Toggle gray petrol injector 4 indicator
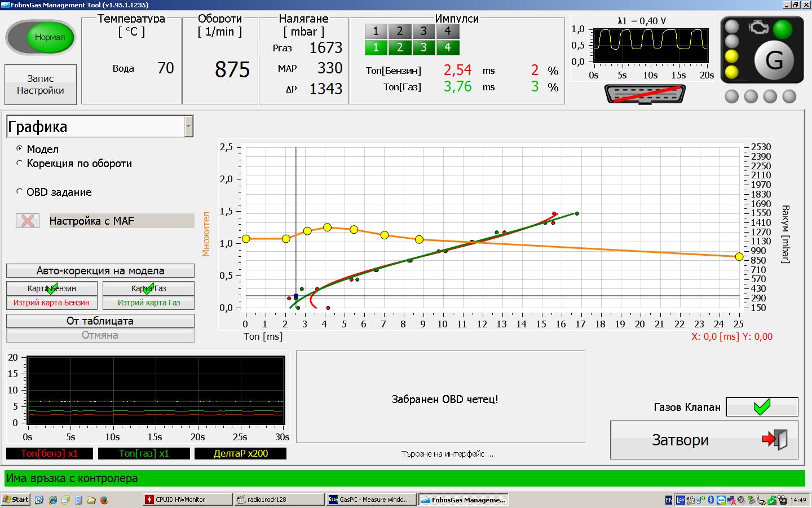 click(448, 31)
